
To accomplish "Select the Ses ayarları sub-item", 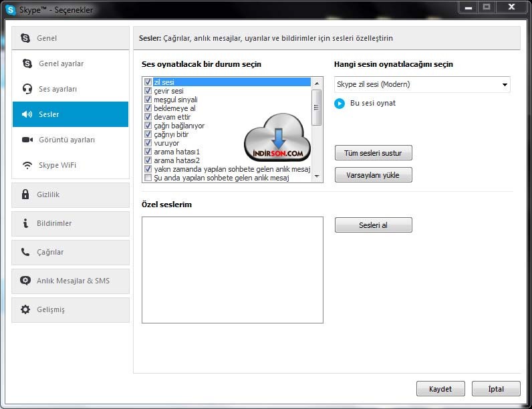I will coord(71,89).
